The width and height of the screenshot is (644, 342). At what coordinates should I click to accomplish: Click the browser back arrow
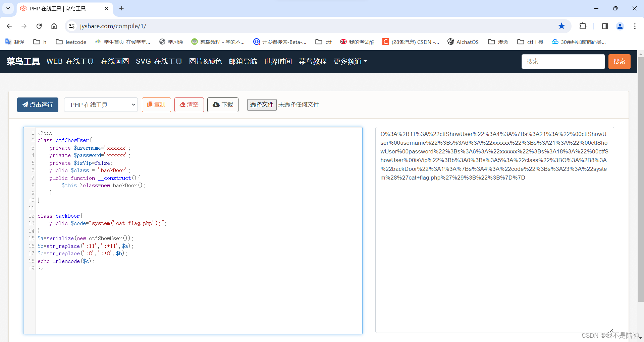(9, 26)
